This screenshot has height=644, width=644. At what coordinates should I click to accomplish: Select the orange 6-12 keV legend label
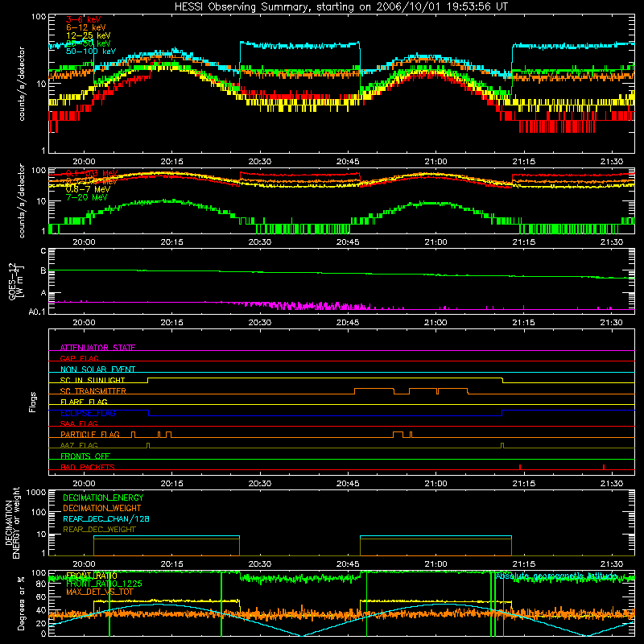(x=86, y=27)
